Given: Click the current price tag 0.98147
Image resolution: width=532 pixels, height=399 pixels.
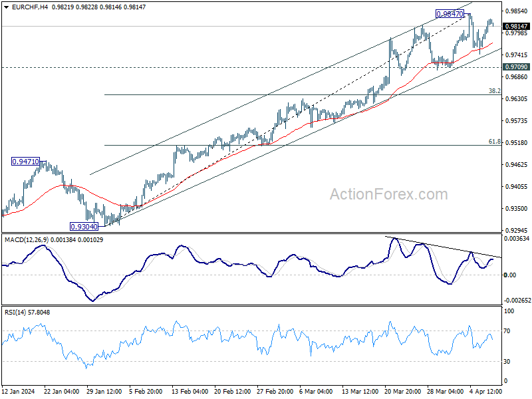Looking at the screenshot, I should [x=516, y=26].
